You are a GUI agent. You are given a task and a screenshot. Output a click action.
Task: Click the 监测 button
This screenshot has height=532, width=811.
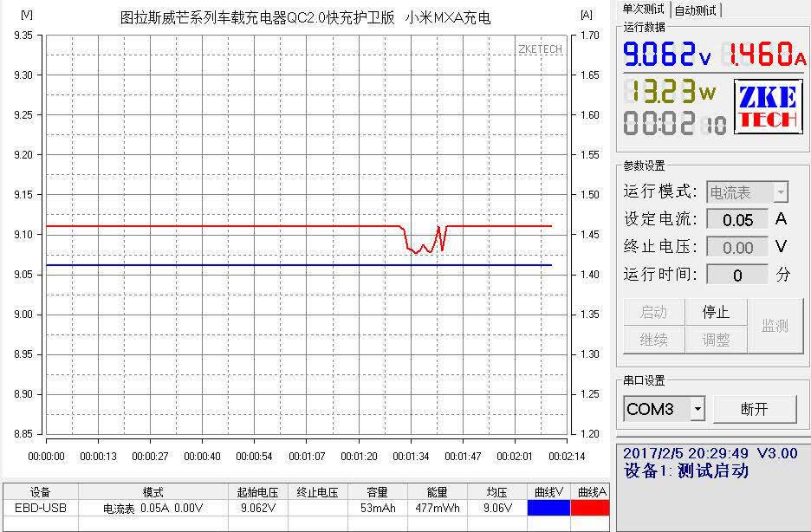[x=775, y=326]
